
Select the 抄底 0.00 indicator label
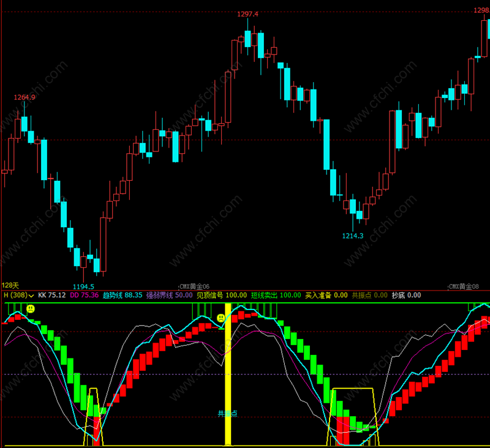[406, 295]
